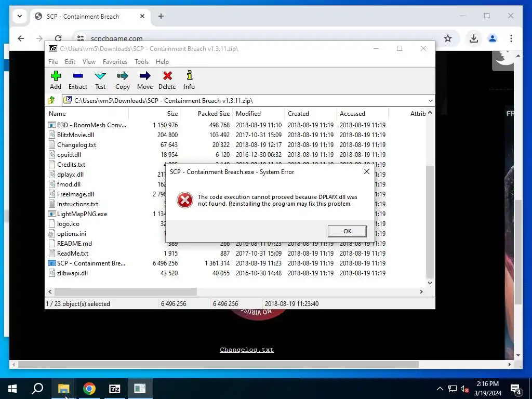
Task: Select the SCP - Containment Breach tab
Action: coord(91,16)
